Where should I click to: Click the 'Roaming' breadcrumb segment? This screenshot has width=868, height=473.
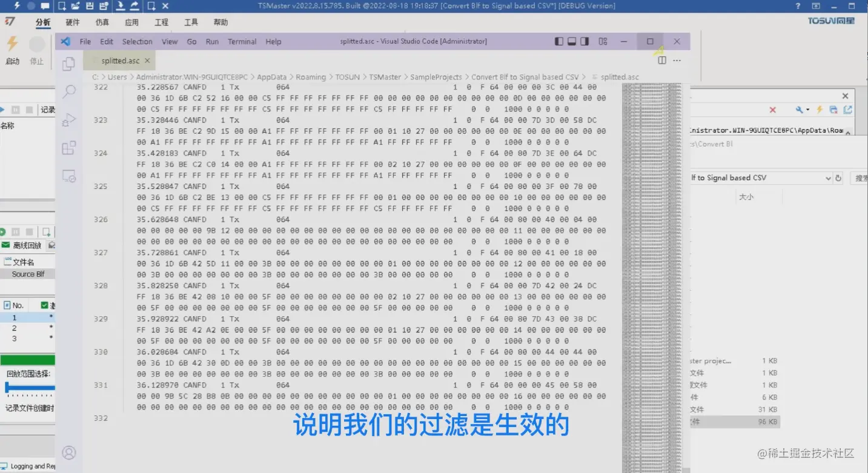click(311, 77)
